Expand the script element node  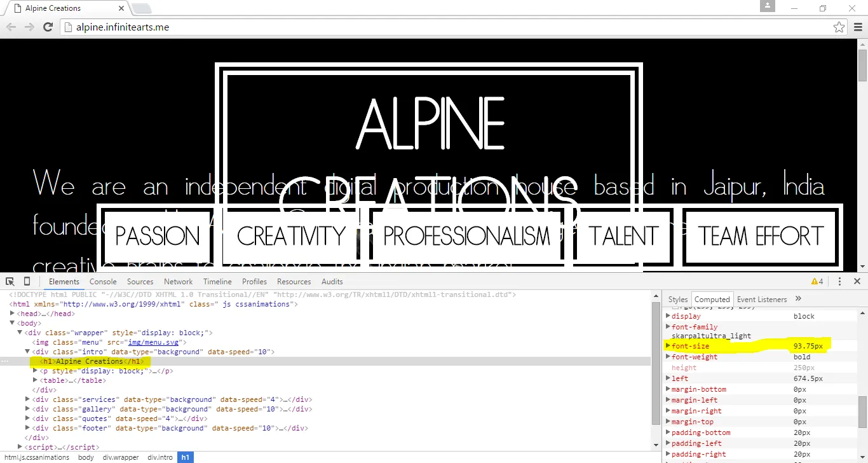(x=20, y=447)
